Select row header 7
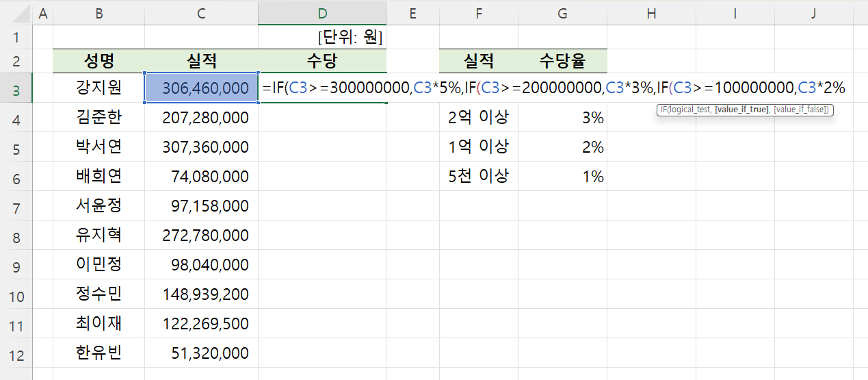Viewport: 868px width, 380px height. tap(16, 207)
